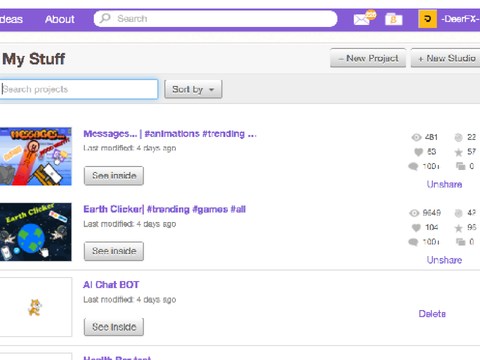
Task: Open the messages envelope icon
Action: point(362,20)
